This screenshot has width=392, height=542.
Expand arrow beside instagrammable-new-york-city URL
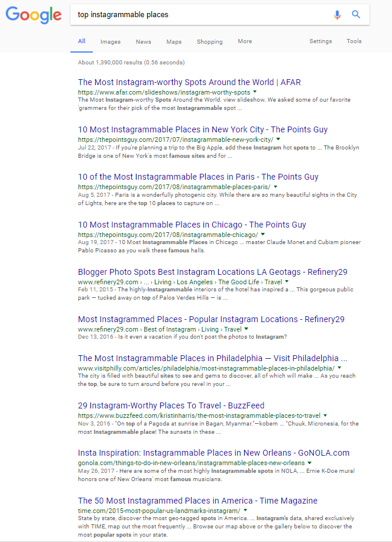(278, 139)
